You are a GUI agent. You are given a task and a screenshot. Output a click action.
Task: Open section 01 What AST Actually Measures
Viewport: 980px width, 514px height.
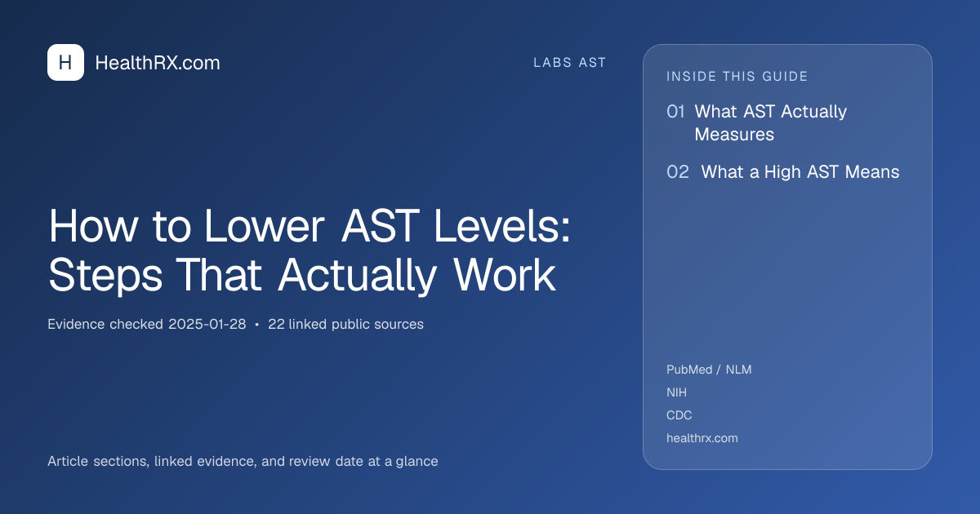tap(757, 122)
